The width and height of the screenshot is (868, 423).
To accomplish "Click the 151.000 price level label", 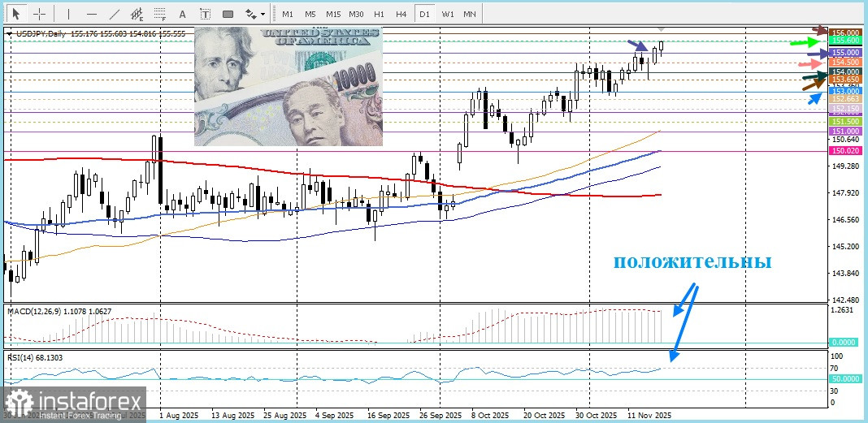I will point(844,131).
